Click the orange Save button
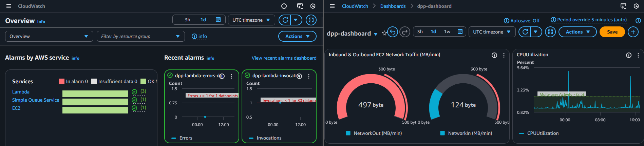644x146 pixels. click(x=612, y=32)
